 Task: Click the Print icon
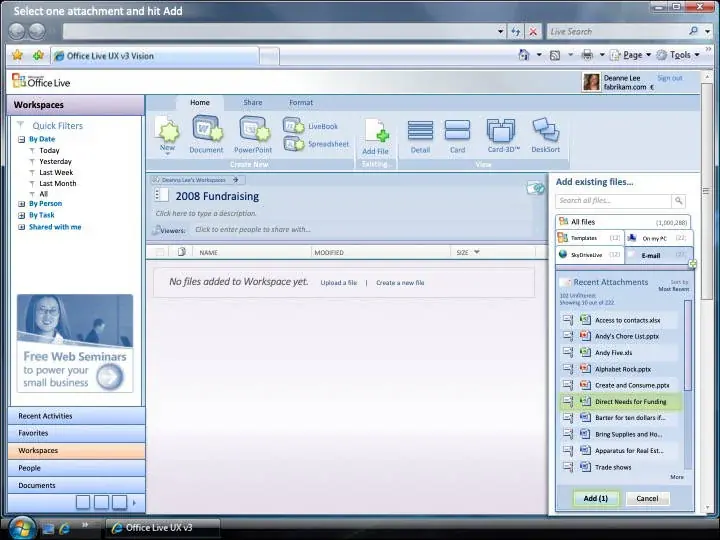tap(587, 55)
